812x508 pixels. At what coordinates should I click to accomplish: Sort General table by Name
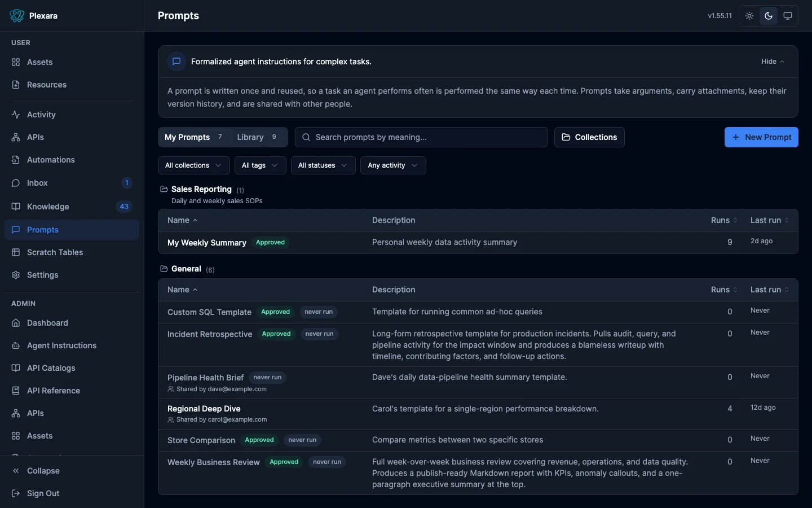183,290
